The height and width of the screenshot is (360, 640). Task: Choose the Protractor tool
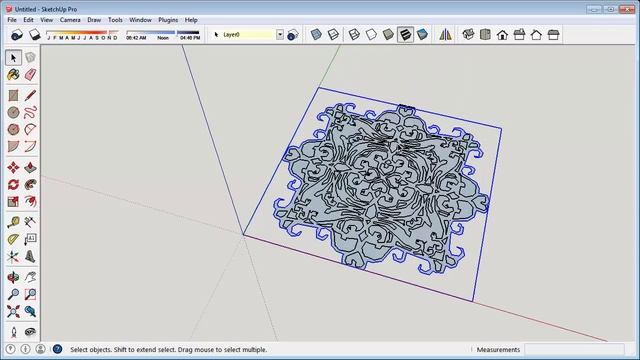13,239
